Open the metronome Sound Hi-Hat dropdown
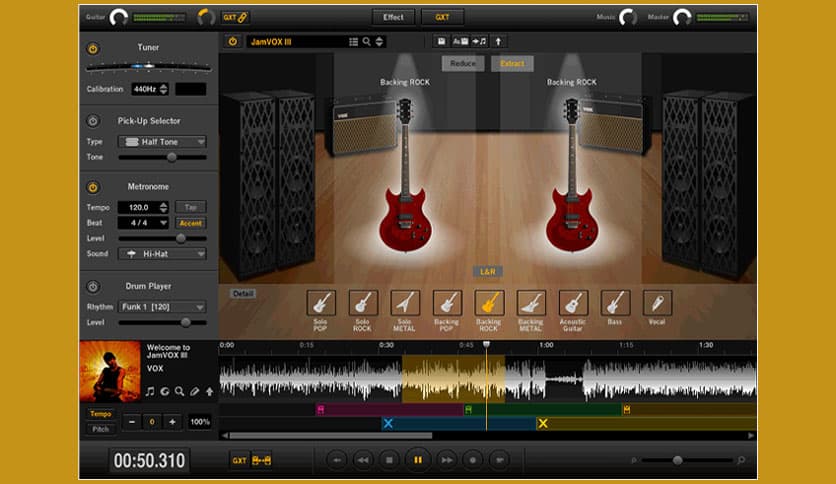Viewport: 836px width, 484px height. pos(162,254)
